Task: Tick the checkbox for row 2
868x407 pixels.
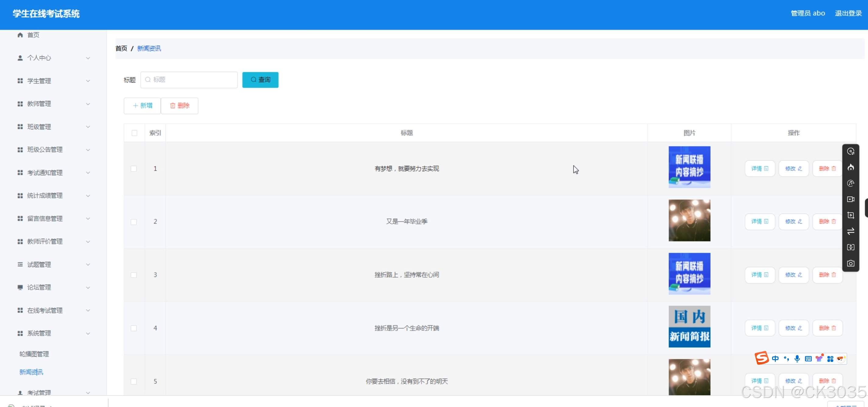Action: pyautogui.click(x=134, y=222)
